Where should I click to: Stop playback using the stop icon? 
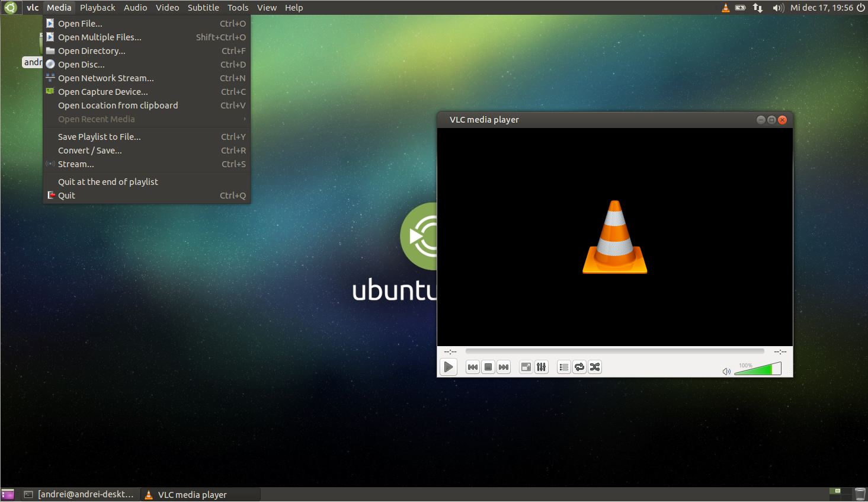pyautogui.click(x=488, y=367)
